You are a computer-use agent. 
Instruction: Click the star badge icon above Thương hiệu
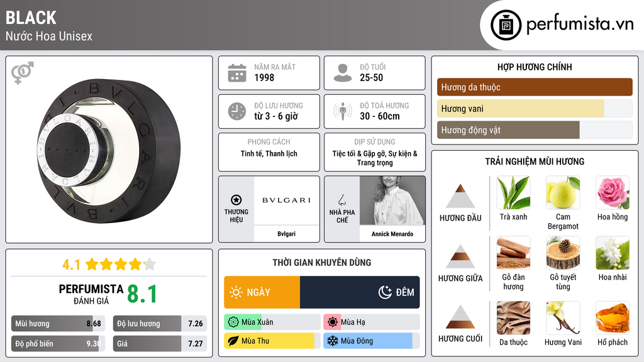point(236,200)
